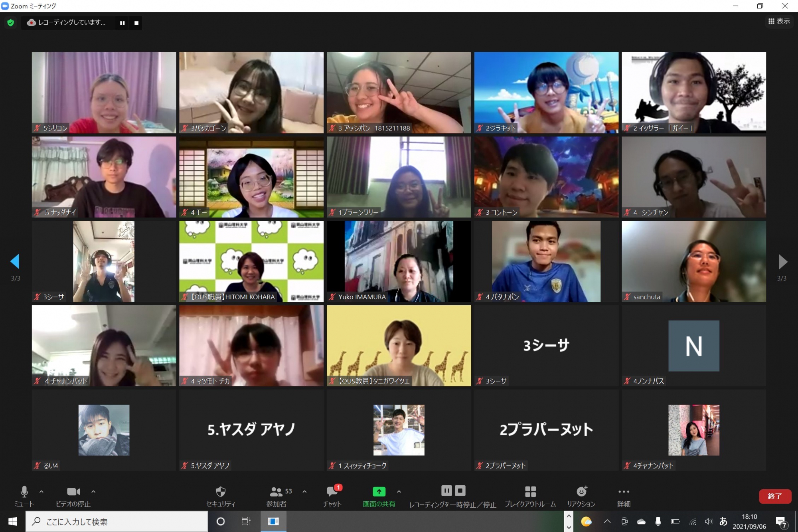Select HITOMI KOHARA's video tile
798x532 pixels.
point(251,261)
